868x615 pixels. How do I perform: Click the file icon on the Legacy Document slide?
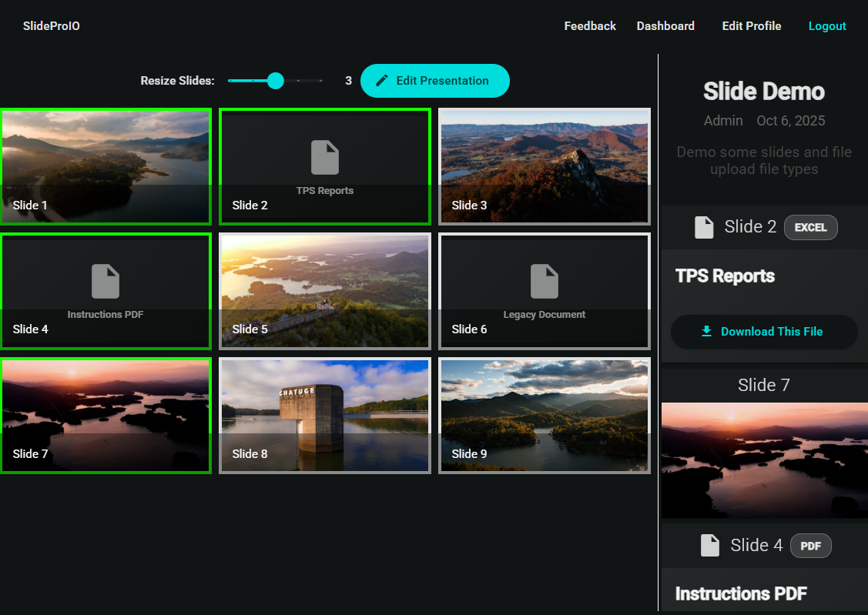[544, 279]
